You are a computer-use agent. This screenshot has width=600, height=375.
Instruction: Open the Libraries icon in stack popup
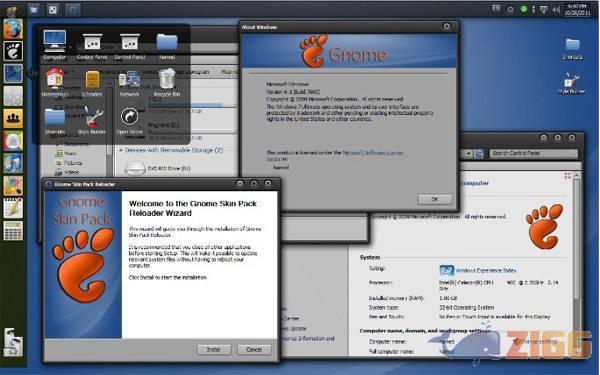pos(92,83)
